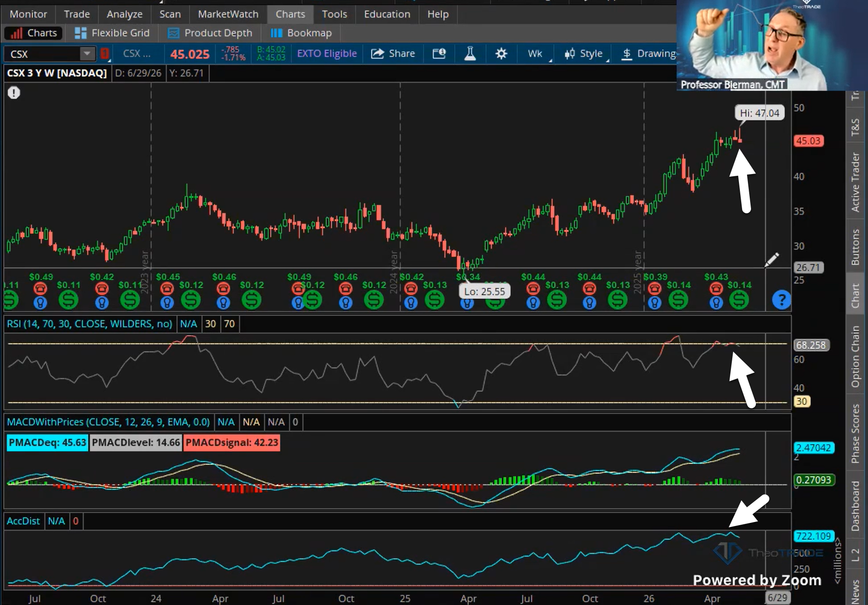This screenshot has height=605, width=868.
Task: Switch to the Tools tab
Action: [334, 14]
